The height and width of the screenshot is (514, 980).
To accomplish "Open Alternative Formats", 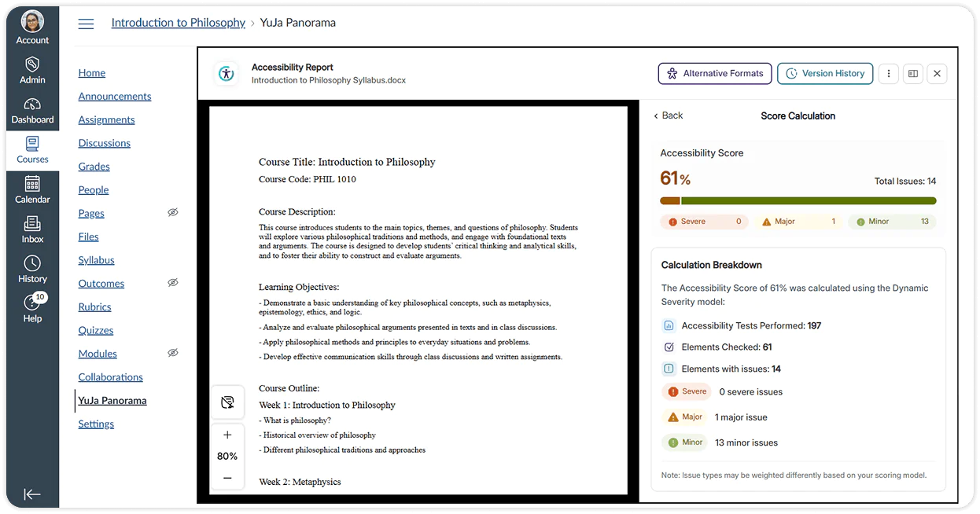I will tap(715, 74).
